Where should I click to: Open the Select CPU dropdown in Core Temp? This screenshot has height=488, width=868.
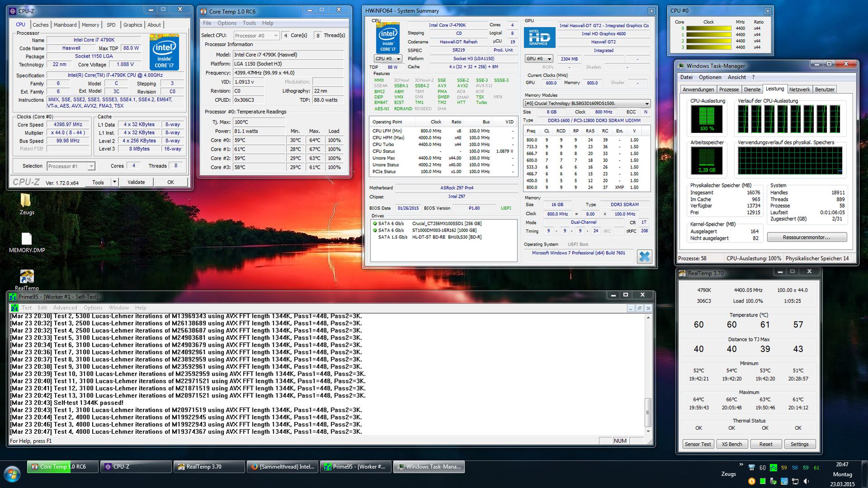pyautogui.click(x=256, y=35)
